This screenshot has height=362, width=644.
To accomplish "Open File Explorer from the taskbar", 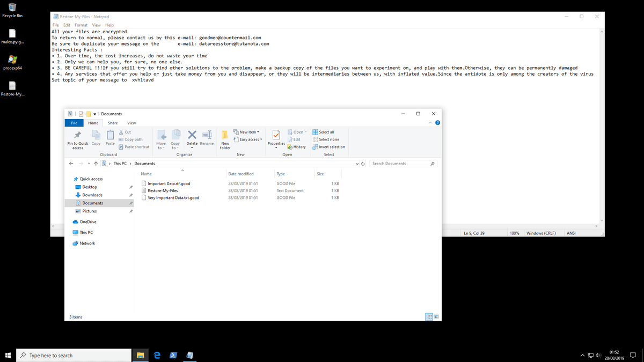I will (x=140, y=355).
